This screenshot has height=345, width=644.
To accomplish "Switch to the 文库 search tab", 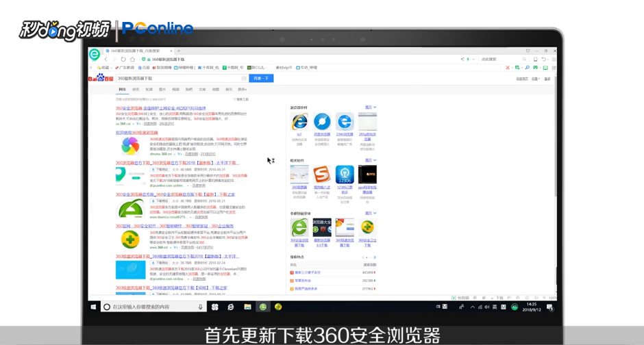I will pyautogui.click(x=203, y=90).
